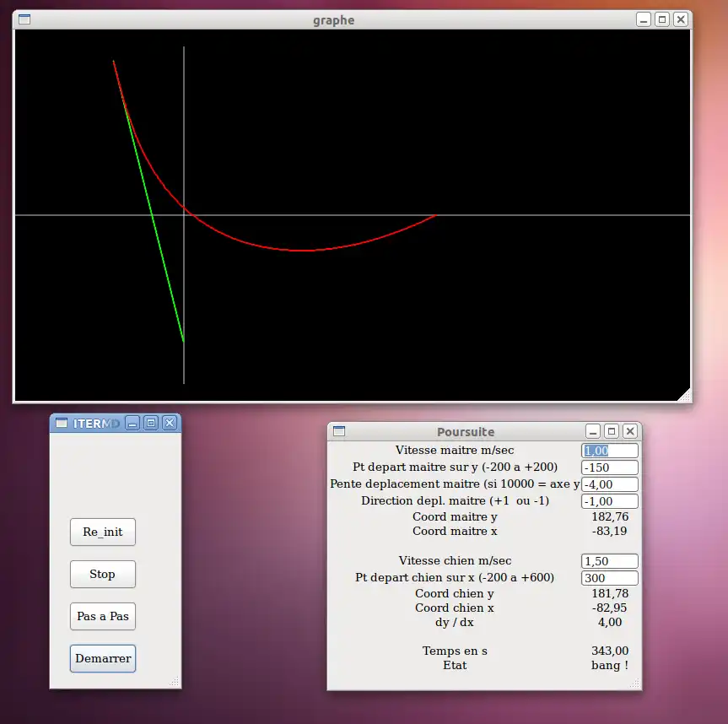Edit the Pt depart chien field
The height and width of the screenshot is (724, 728).
(x=609, y=578)
